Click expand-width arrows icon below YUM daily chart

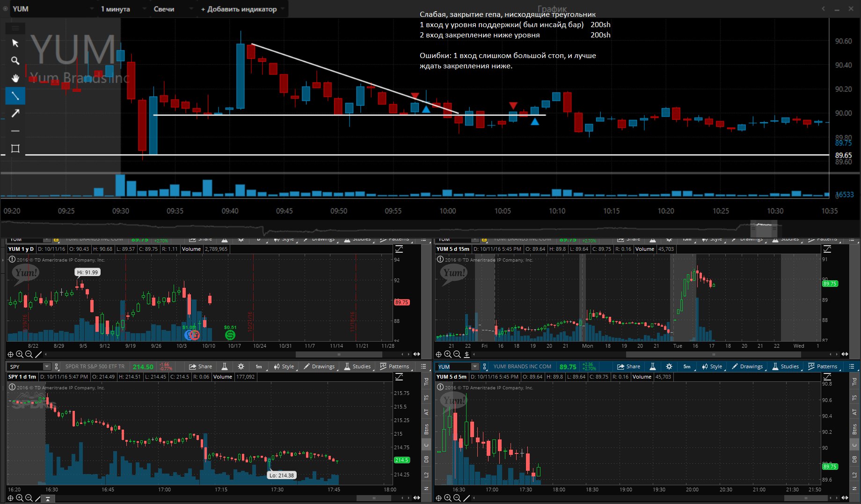[x=416, y=354]
